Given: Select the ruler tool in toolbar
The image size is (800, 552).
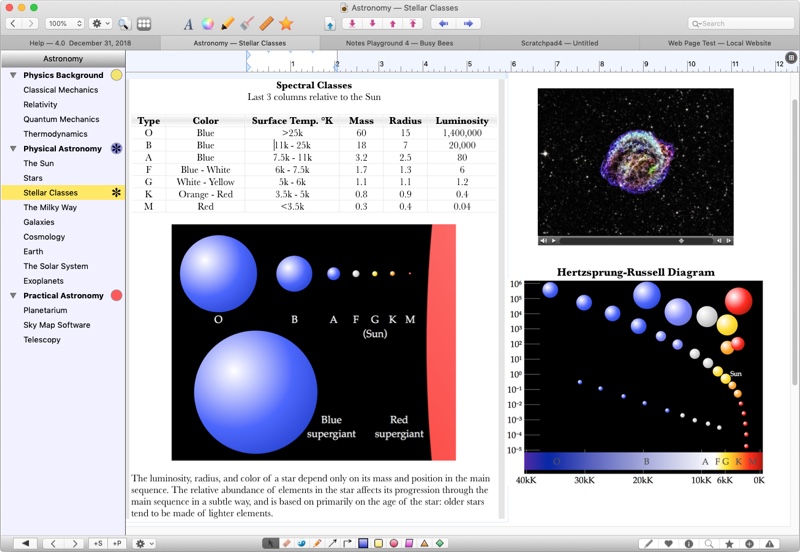Looking at the screenshot, I should [266, 23].
